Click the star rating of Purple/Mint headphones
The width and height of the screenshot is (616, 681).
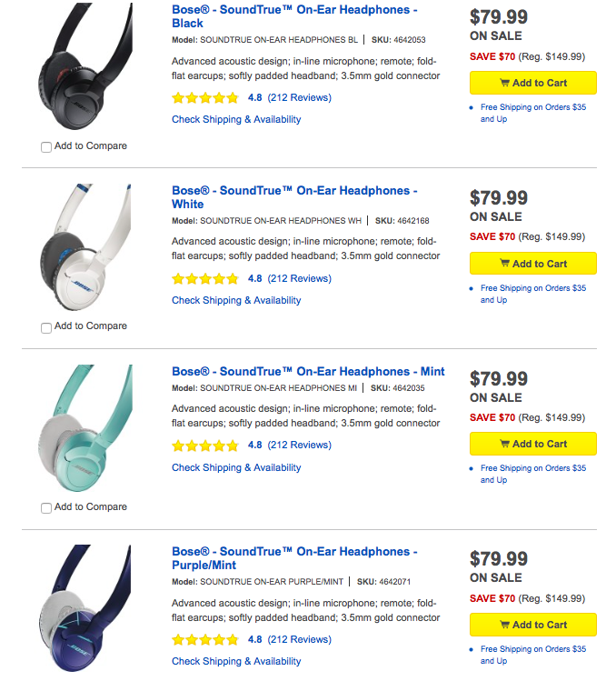point(205,640)
